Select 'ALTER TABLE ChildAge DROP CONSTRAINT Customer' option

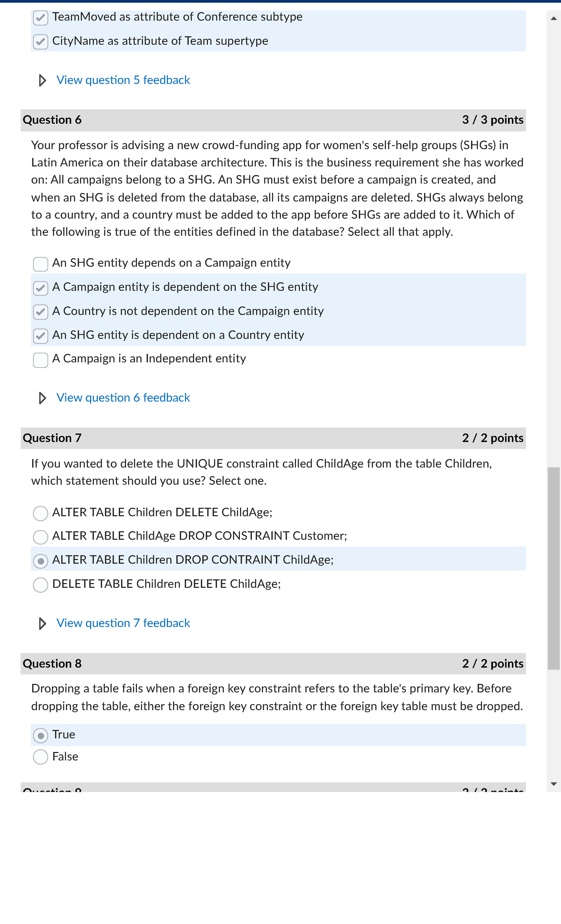coord(41,537)
